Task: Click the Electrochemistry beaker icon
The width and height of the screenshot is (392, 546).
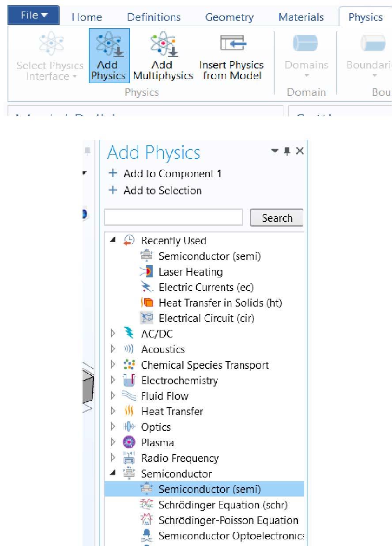Action: (x=129, y=380)
